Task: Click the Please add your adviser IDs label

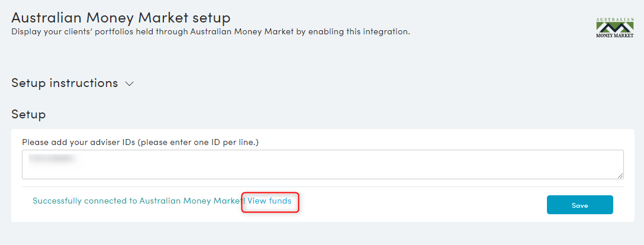Action: point(140,142)
